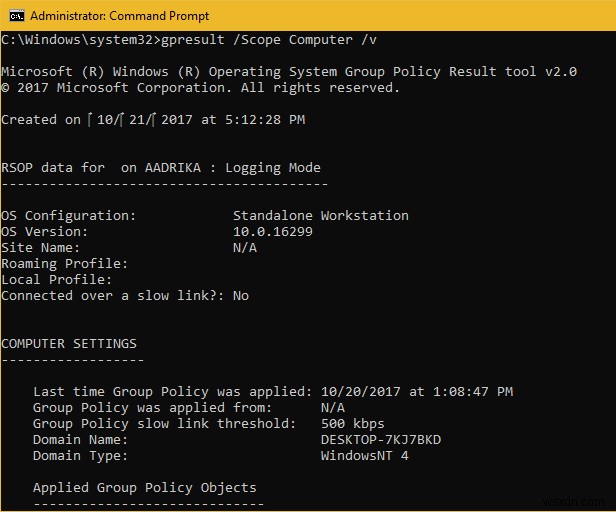
Task: Click the 'Created on 10/21/2017 at 5:12:28 PM' line
Action: click(153, 120)
